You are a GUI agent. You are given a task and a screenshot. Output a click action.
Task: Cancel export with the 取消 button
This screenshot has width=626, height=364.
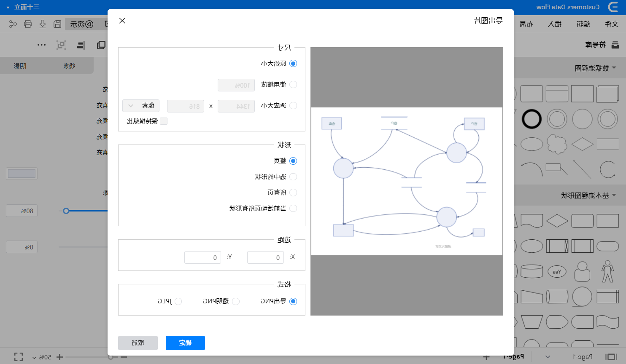pyautogui.click(x=138, y=343)
